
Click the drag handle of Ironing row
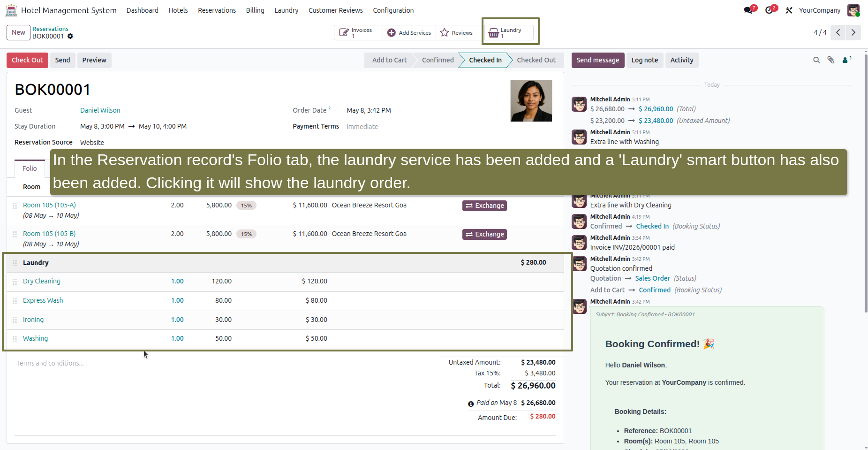pos(15,320)
